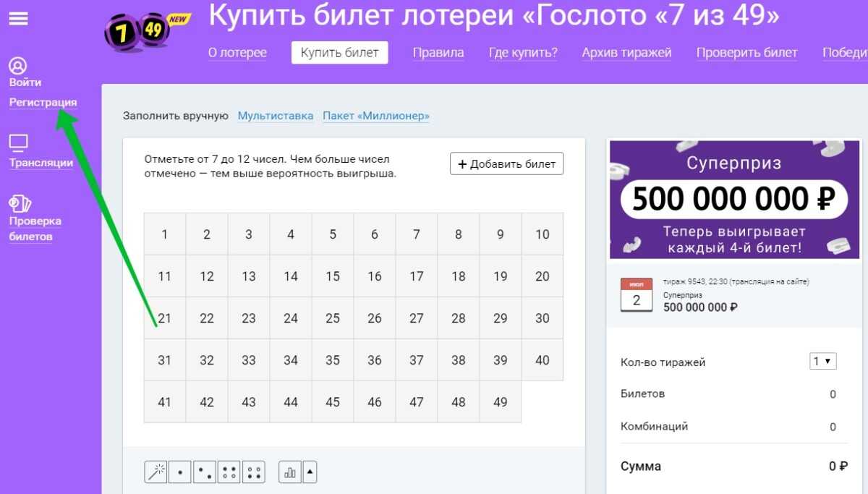Screen dimensions: 868x494
Task: Choose number 41 on the ticket
Action: tap(165, 402)
